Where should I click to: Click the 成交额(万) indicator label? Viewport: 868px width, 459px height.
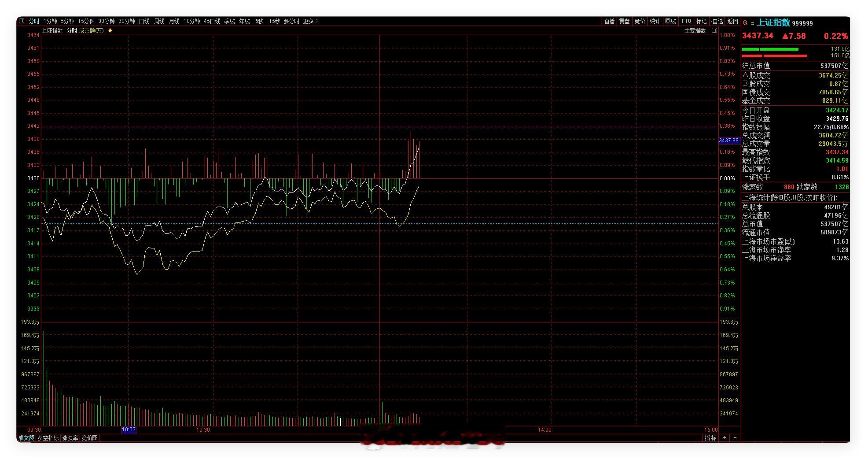pos(92,30)
